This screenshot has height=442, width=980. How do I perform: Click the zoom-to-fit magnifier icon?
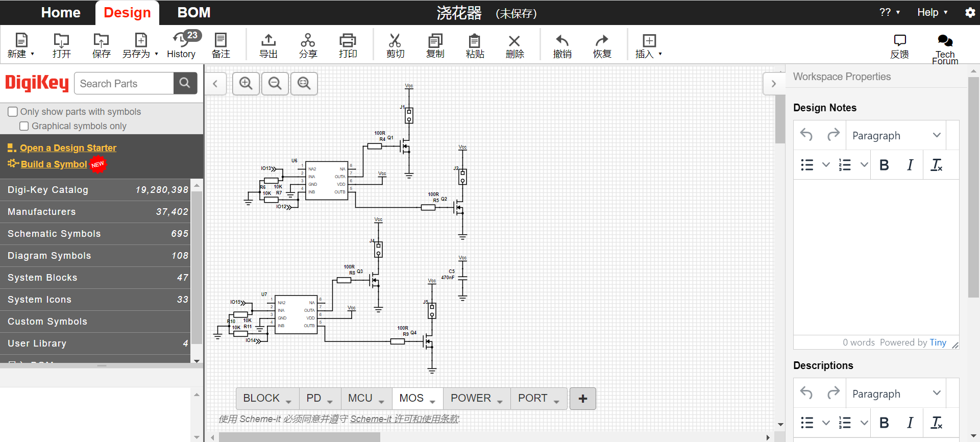(304, 83)
